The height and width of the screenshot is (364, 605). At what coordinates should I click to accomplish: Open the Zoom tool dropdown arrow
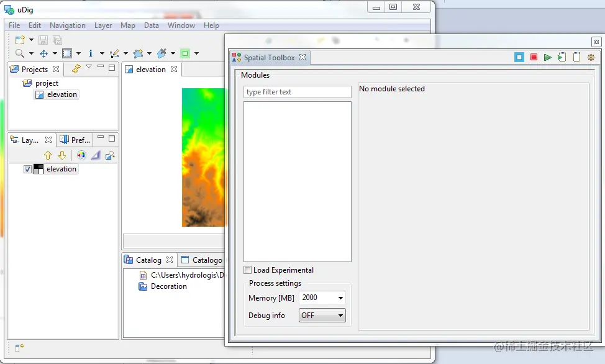pyautogui.click(x=31, y=53)
